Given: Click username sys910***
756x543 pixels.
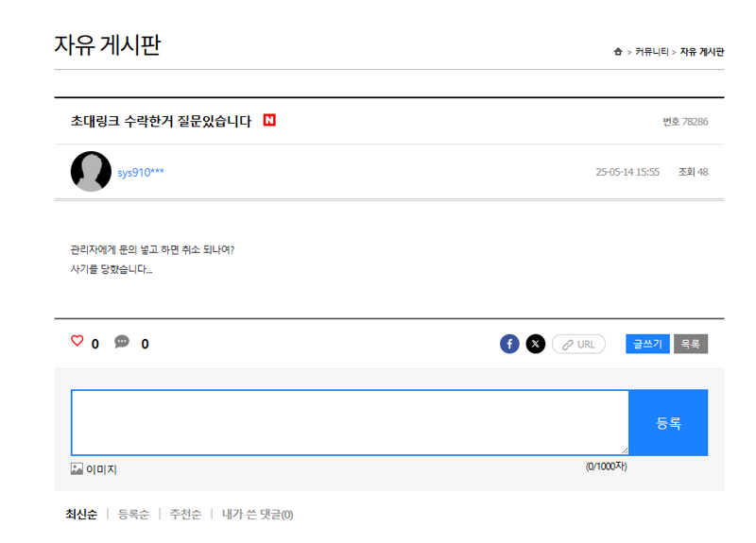Looking at the screenshot, I should [x=140, y=172].
